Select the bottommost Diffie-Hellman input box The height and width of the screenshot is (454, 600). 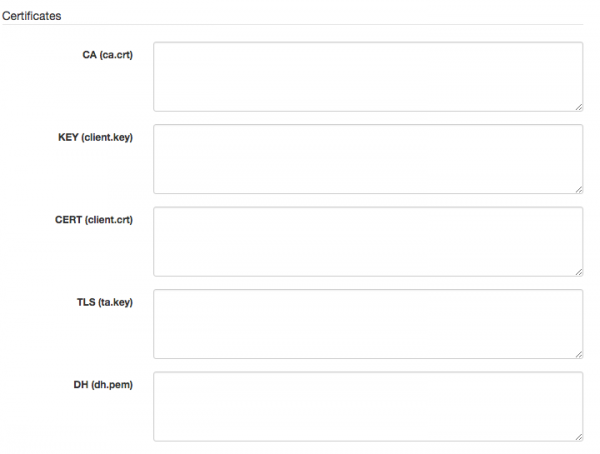click(368, 407)
